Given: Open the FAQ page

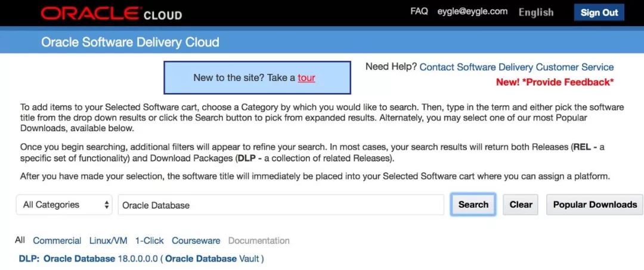Looking at the screenshot, I should 419,11.
